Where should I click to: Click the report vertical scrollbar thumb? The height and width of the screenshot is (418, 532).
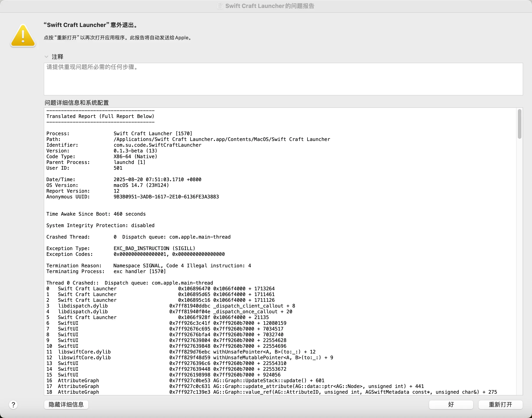click(519, 124)
